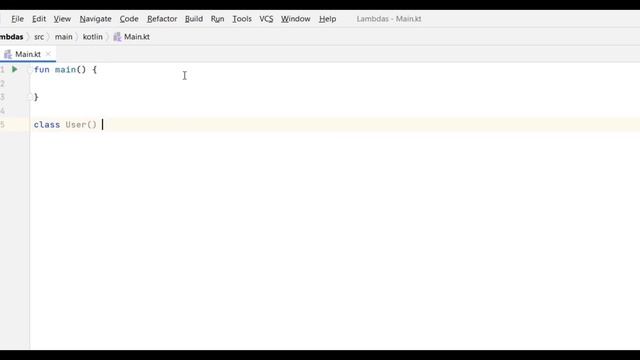Open the Edit menu
The width and height of the screenshot is (640, 360).
pos(39,19)
